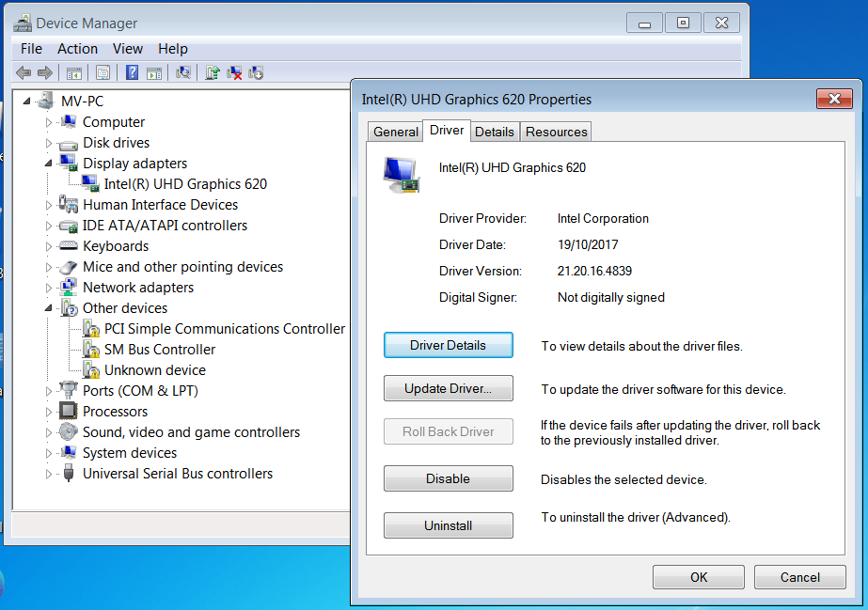Click the Uninstall button in Properties dialog
868x610 pixels.
click(x=448, y=525)
